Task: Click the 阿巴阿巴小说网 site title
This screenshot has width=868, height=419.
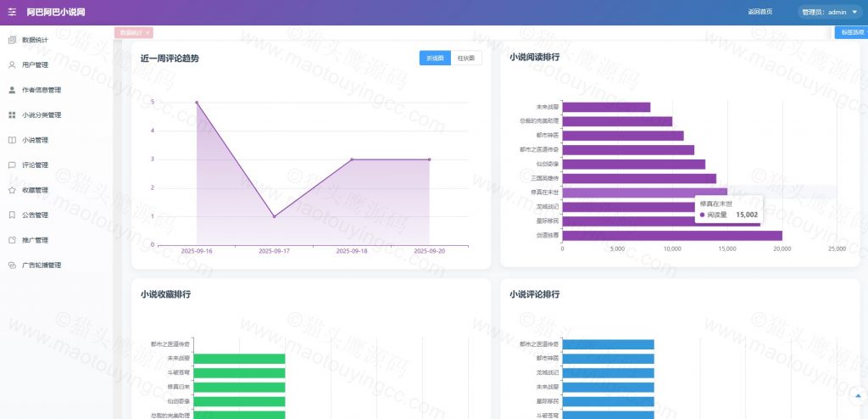Action: 56,12
